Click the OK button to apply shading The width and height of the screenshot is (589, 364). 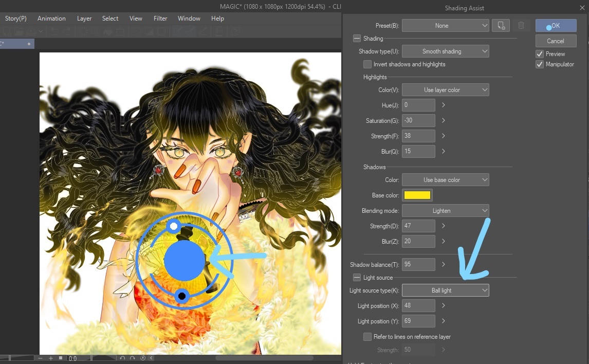point(556,25)
